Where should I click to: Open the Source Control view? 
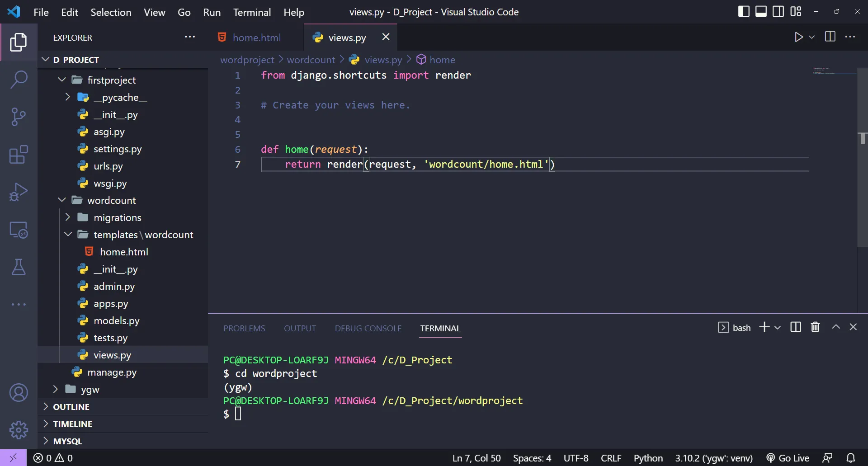pyautogui.click(x=19, y=117)
